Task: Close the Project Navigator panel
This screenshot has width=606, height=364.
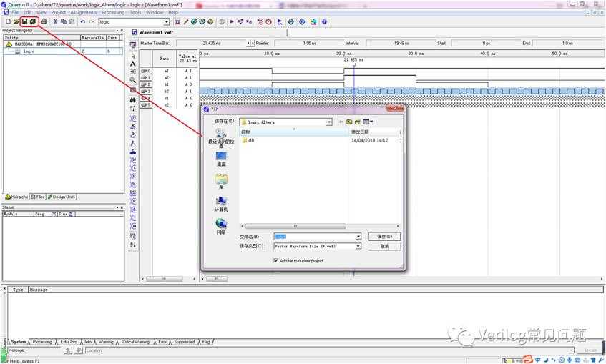Action: click(x=122, y=31)
